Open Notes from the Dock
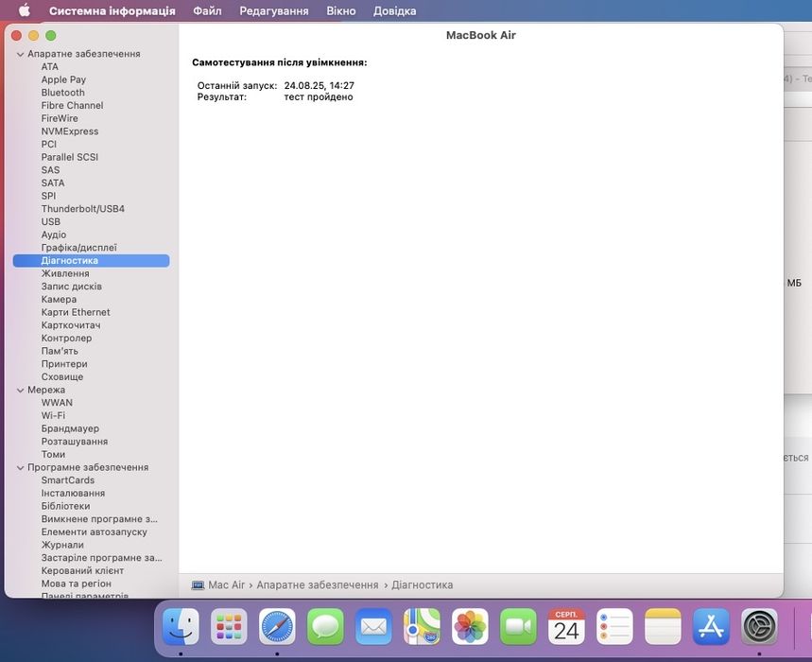The image size is (812, 662). tap(663, 627)
